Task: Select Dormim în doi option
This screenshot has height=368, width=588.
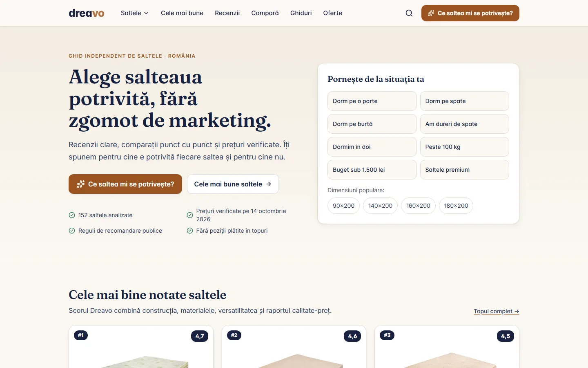Action: click(x=372, y=147)
